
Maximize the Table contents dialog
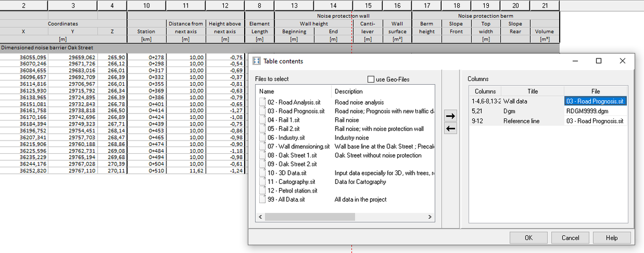(x=599, y=61)
